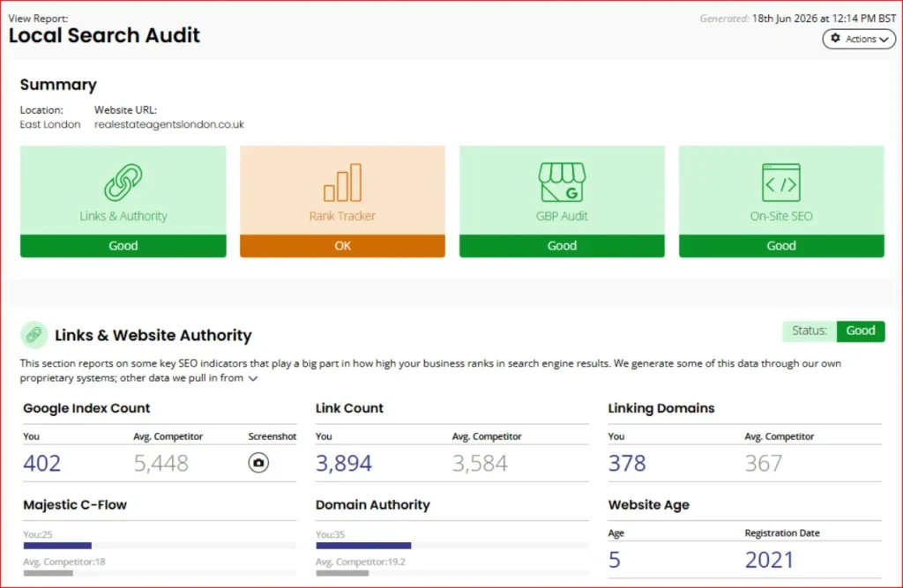Click the Domain Authority heading
The width and height of the screenshot is (903, 588).
tap(373, 505)
